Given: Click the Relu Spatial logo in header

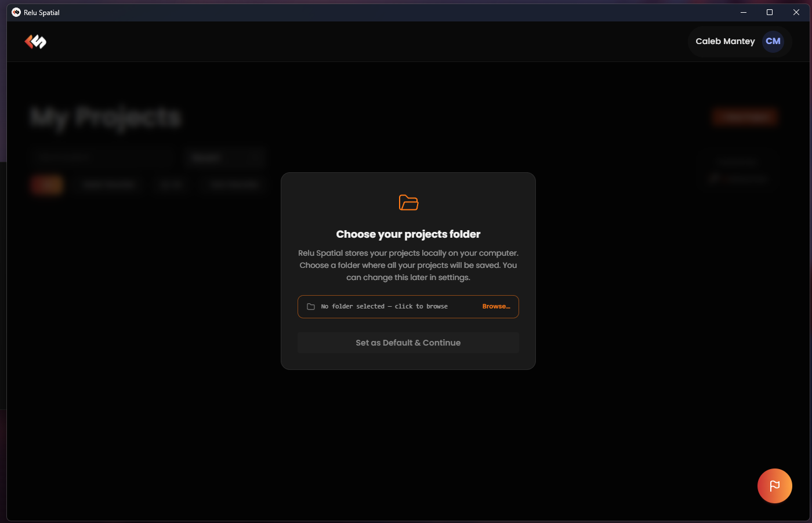Looking at the screenshot, I should tap(35, 42).
